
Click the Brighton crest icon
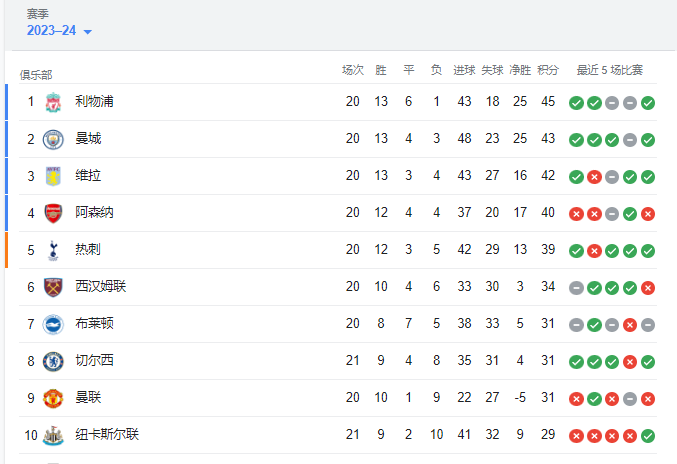pyautogui.click(x=53, y=325)
